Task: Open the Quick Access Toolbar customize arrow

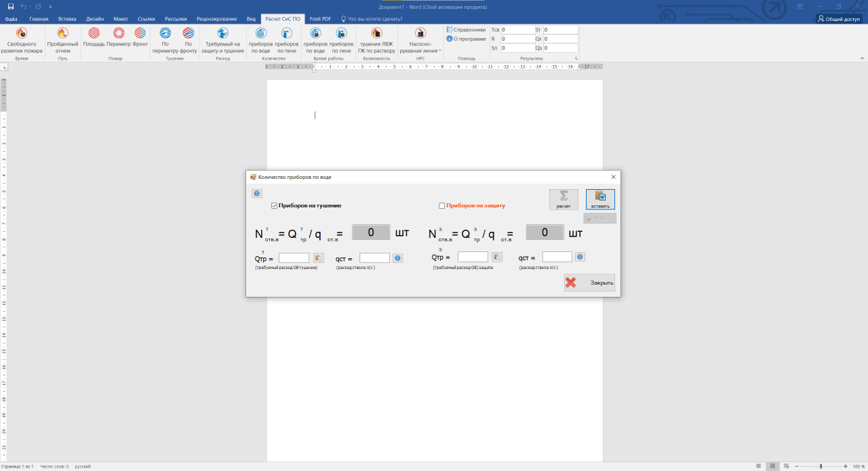Action: [50, 7]
